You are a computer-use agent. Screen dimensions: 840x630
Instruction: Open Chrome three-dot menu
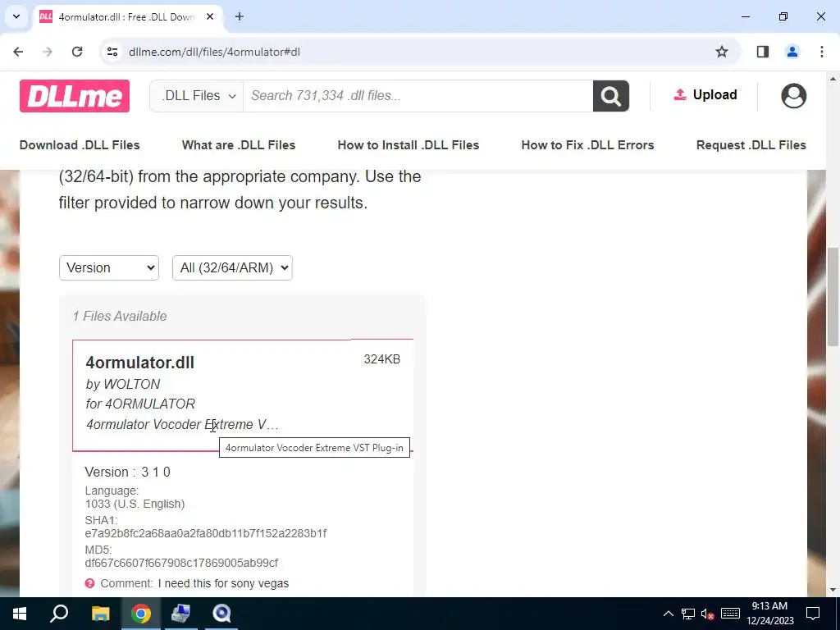click(x=822, y=52)
